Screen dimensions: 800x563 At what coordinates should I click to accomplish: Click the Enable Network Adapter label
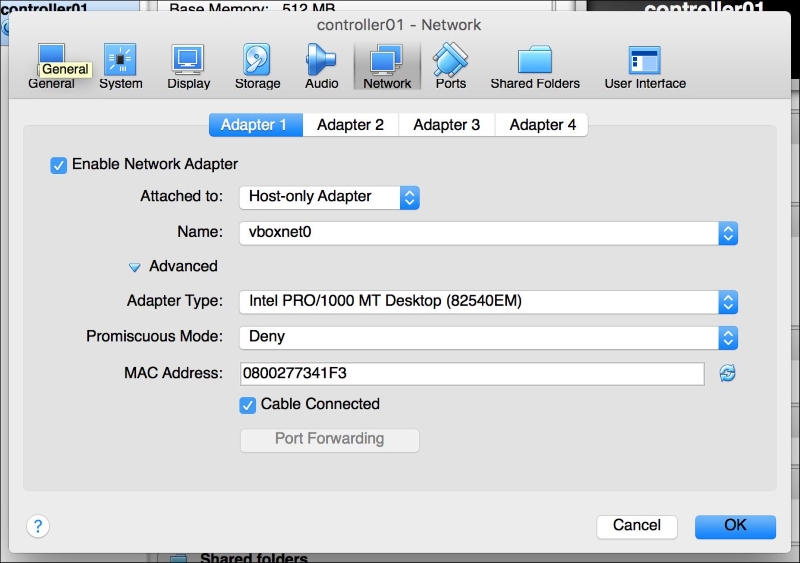[x=155, y=164]
